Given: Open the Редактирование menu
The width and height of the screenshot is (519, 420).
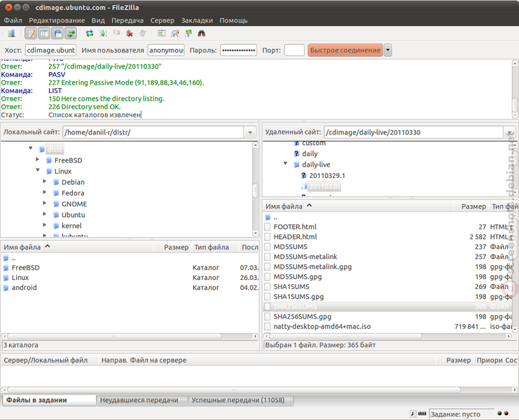Looking at the screenshot, I should (57, 20).
